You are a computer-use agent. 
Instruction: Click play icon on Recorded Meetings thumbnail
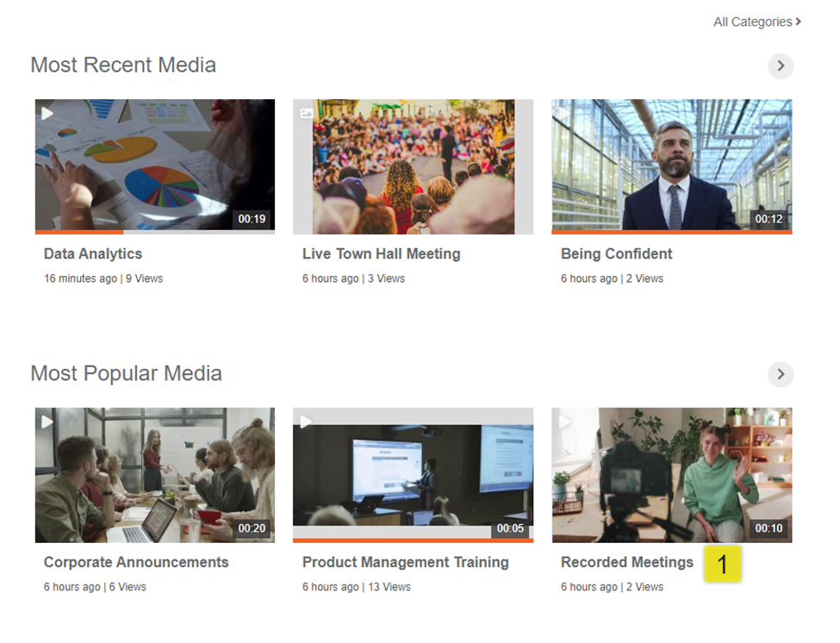(x=564, y=421)
